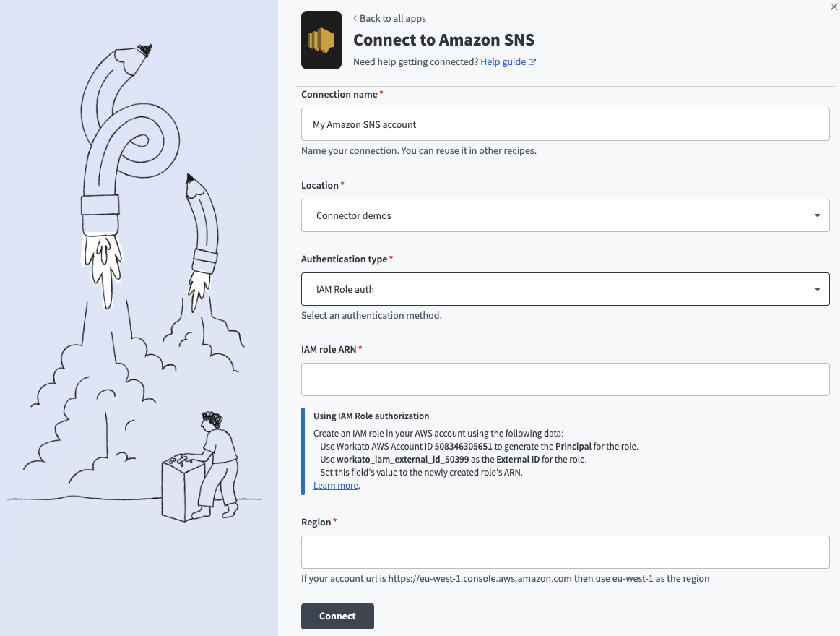Follow the "Learn more" link
840x636 pixels.
click(x=335, y=486)
